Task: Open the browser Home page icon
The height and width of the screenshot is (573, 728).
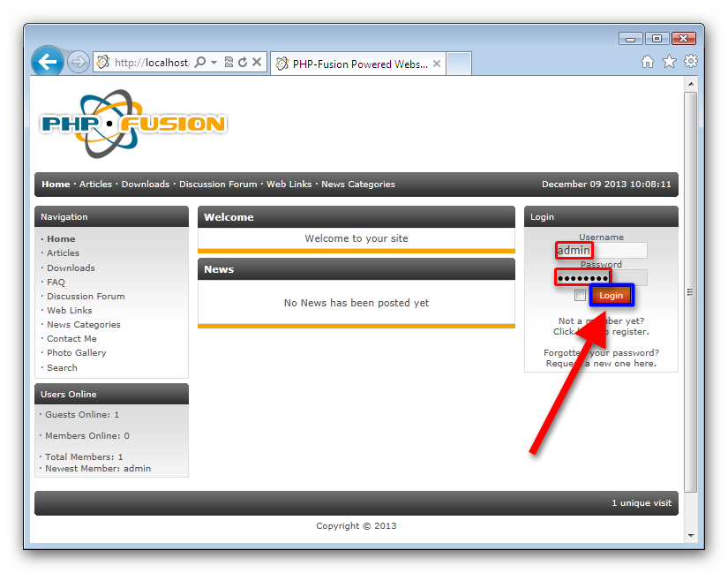Action: [648, 62]
